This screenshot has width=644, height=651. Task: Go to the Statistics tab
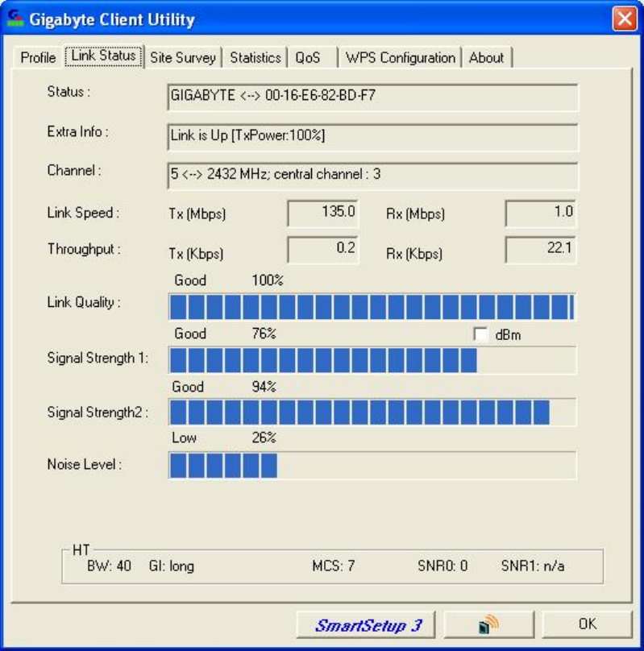(x=256, y=57)
